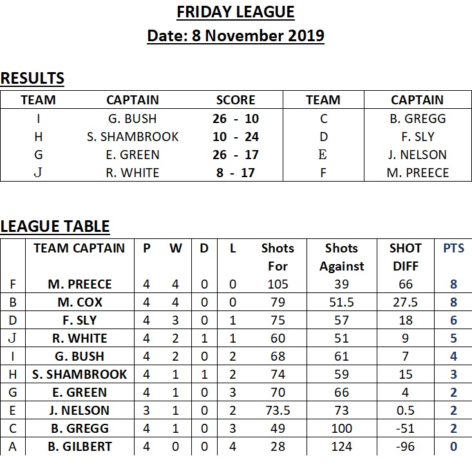Viewport: 472px width, 476px height.
Task: Click the RESULTS section heading
Action: coord(32,79)
